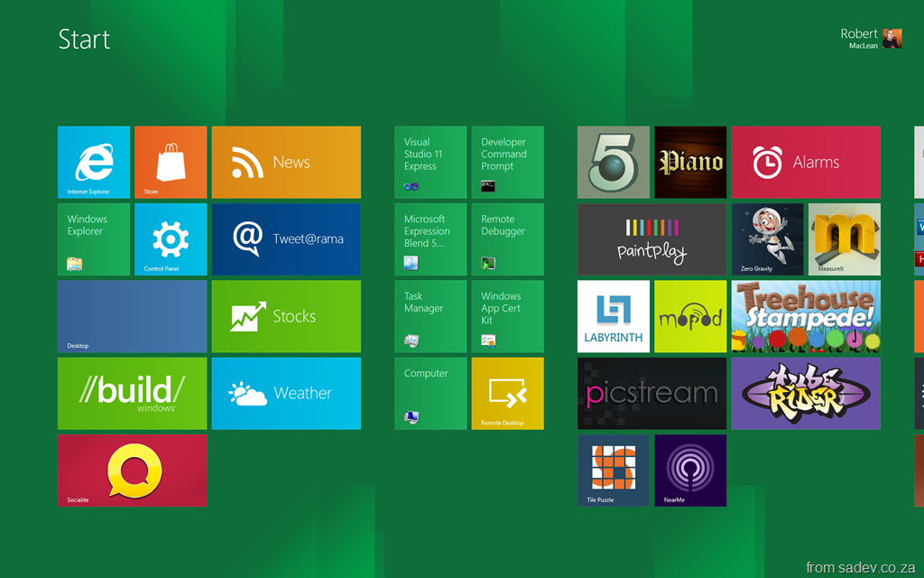The width and height of the screenshot is (924, 578).
Task: Launch the Piano tile
Action: pyautogui.click(x=690, y=163)
